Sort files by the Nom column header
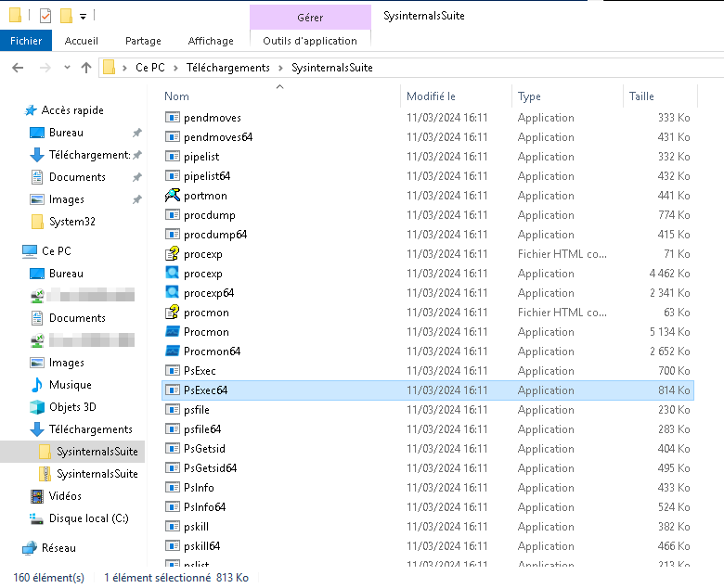 tap(177, 96)
